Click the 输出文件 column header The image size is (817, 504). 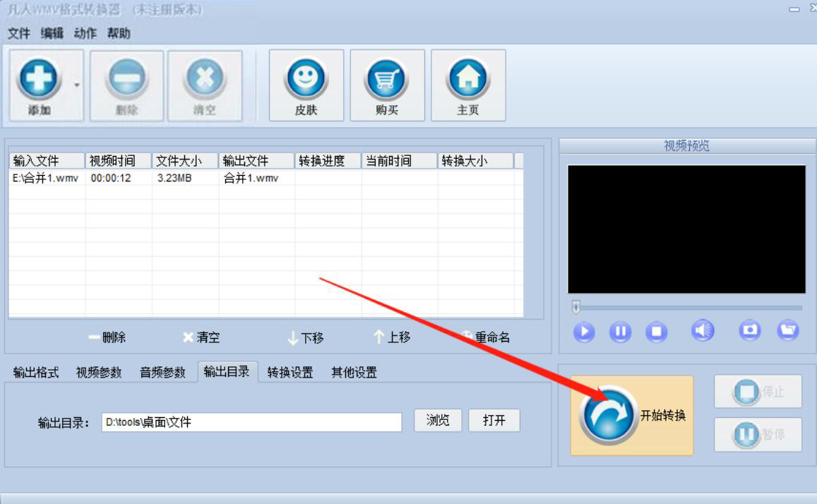(x=257, y=161)
